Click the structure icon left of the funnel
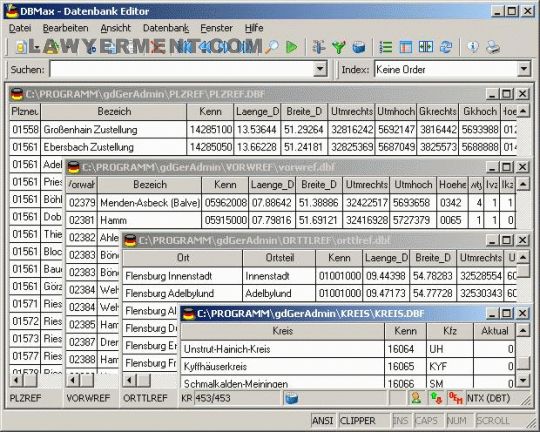This screenshot has height=432, width=540. tap(319, 47)
